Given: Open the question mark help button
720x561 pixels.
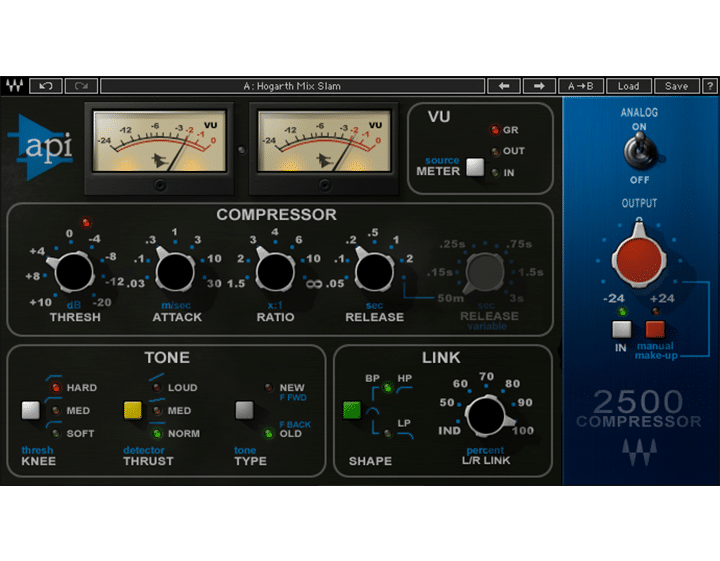Looking at the screenshot, I should (710, 86).
